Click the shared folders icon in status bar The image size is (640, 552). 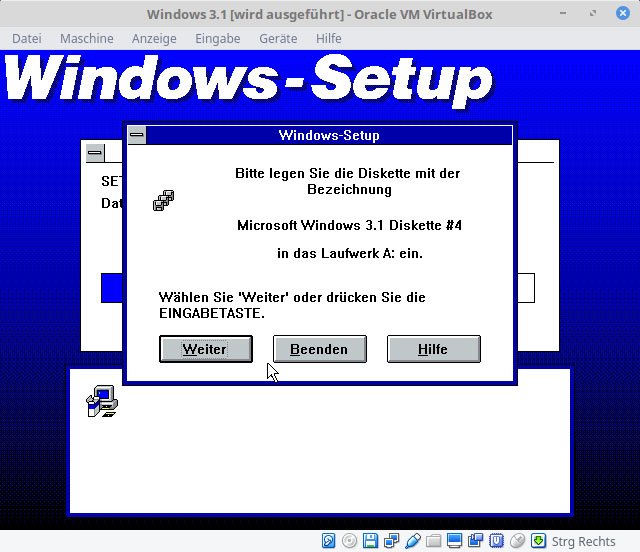click(433, 541)
